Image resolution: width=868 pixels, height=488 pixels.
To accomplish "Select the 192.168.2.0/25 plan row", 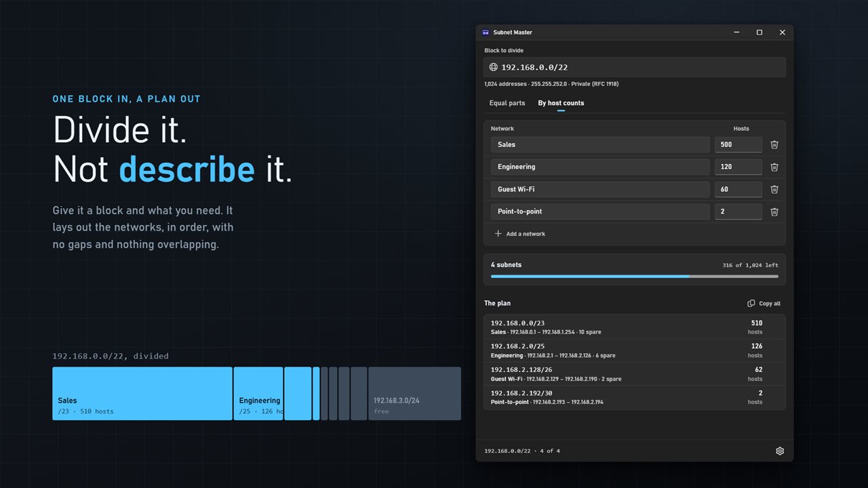I will pos(635,350).
